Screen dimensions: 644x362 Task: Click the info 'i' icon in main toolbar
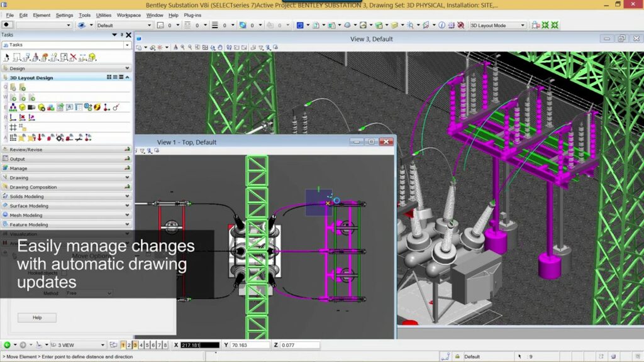tap(442, 25)
